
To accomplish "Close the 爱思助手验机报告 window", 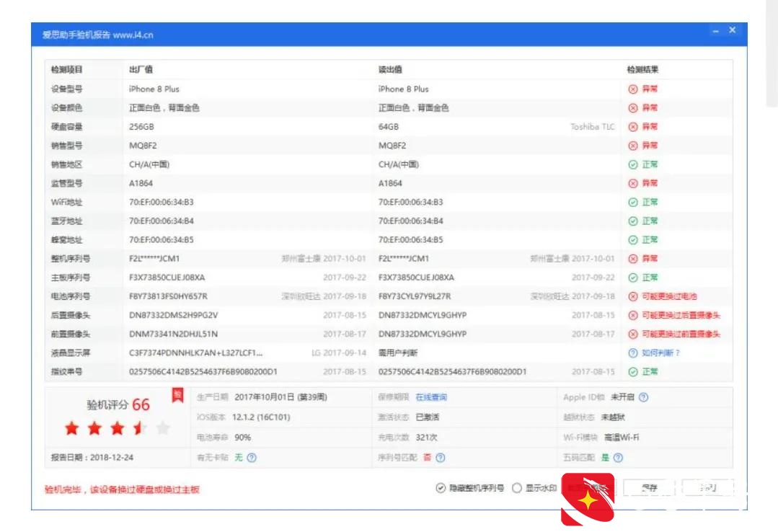I will [x=733, y=30].
